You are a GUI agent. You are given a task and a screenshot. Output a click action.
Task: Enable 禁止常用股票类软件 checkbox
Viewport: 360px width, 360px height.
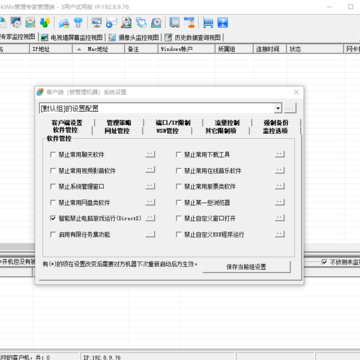[179, 187]
